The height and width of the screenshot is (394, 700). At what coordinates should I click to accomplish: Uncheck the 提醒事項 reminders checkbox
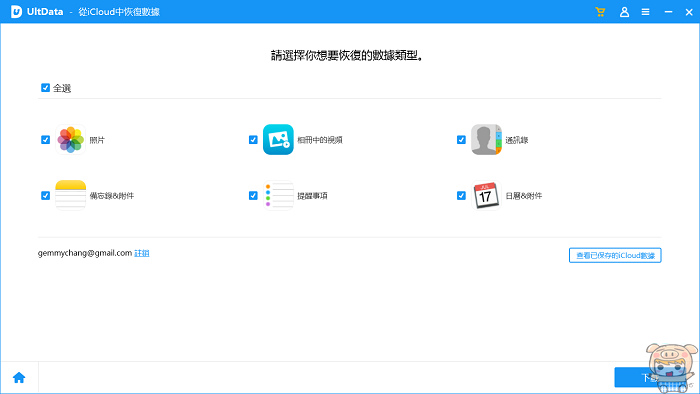coord(253,195)
